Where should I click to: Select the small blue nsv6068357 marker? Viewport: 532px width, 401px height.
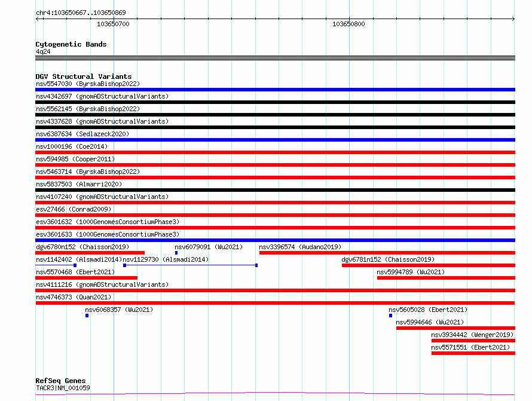click(87, 316)
